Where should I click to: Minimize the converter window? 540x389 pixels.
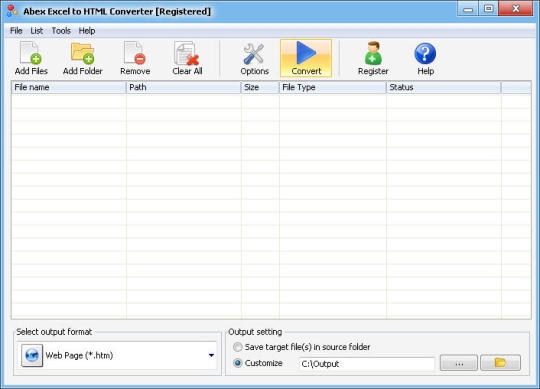tap(468, 9)
